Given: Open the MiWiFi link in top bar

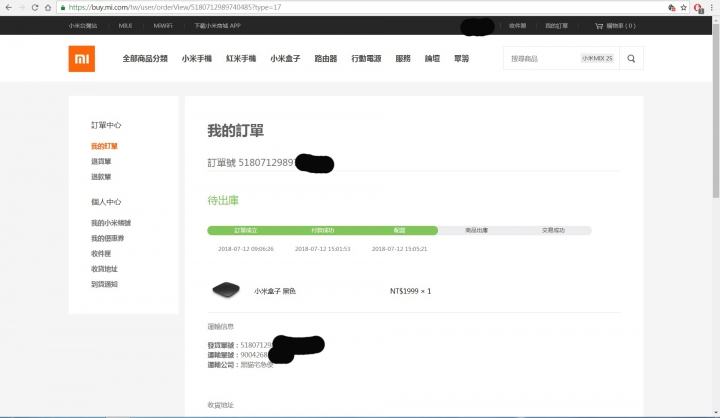Looking at the screenshot, I should click(x=163, y=26).
